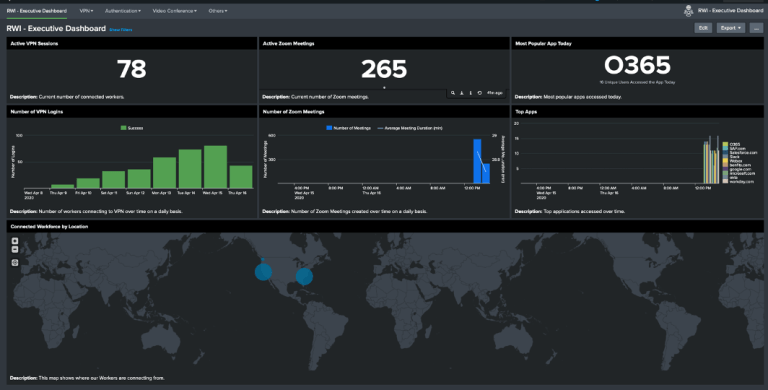
Task: Toggle Average Meeting Duration legend entry
Action: pos(410,128)
